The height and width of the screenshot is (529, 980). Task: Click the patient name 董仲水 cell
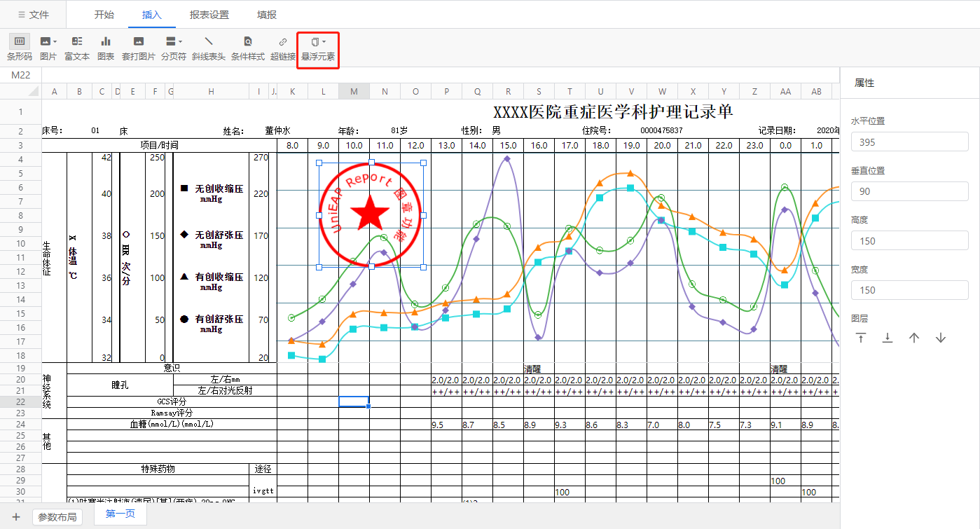pyautogui.click(x=277, y=131)
